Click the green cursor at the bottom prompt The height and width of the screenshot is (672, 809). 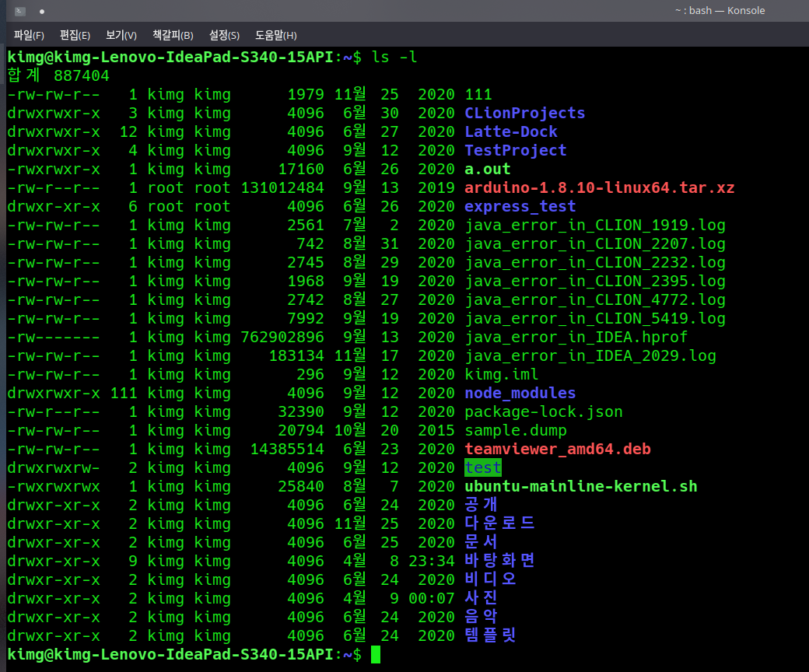376,654
